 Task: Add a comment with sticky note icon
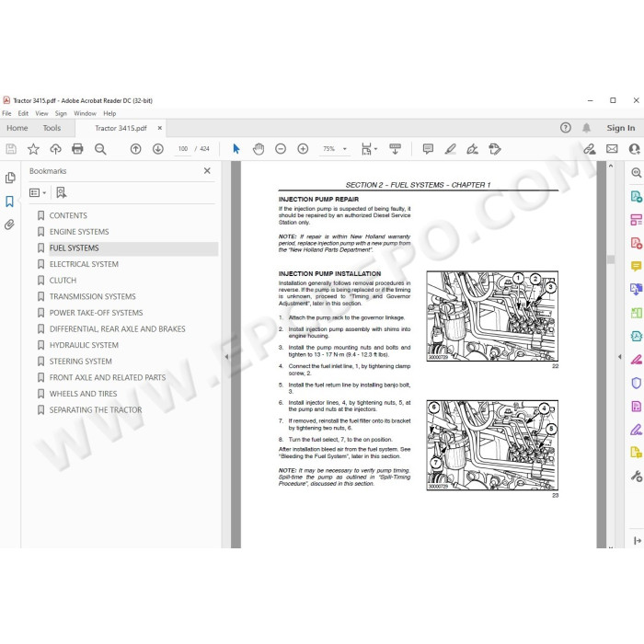pyautogui.click(x=428, y=149)
